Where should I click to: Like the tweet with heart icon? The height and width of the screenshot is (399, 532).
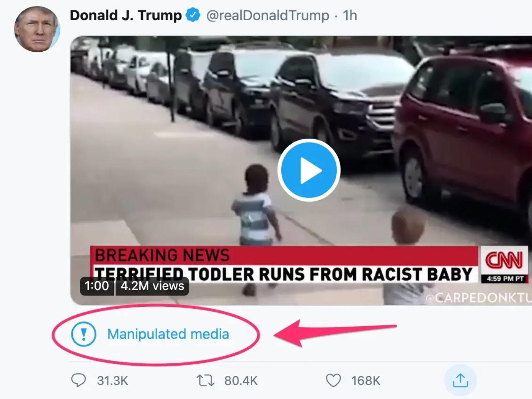[x=333, y=380]
